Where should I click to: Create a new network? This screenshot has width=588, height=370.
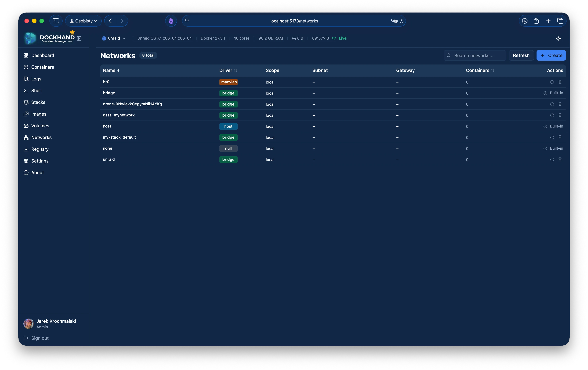(x=551, y=55)
